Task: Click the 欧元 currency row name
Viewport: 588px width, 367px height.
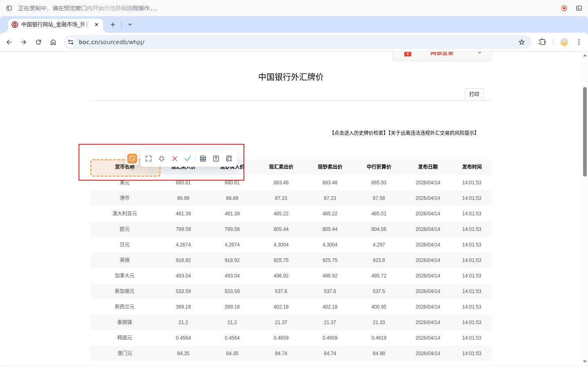Action: 125,229
